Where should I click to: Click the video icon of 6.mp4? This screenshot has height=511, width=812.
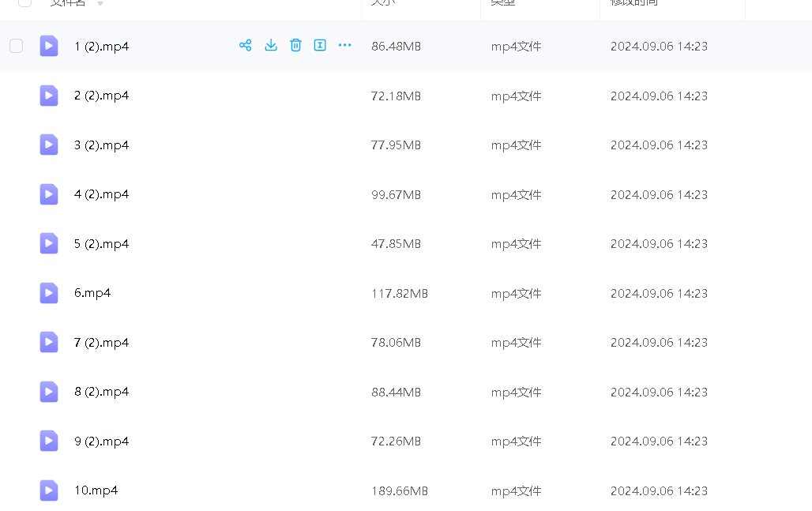pyautogui.click(x=49, y=293)
